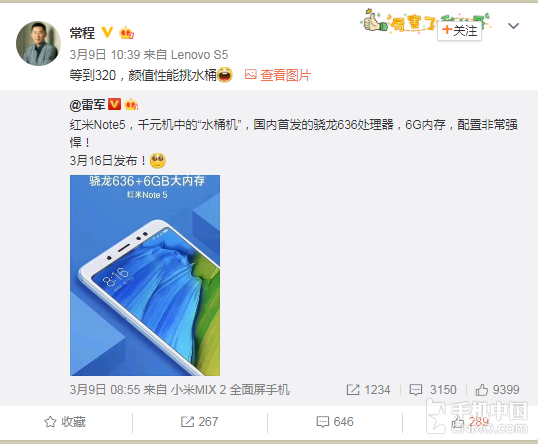Repost this weibo via the 267 button

click(x=199, y=422)
